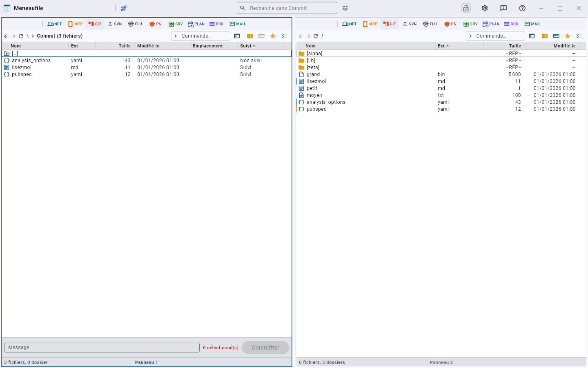Open PLAN in the right panel toolbar
This screenshot has width=588, height=368.
point(491,24)
